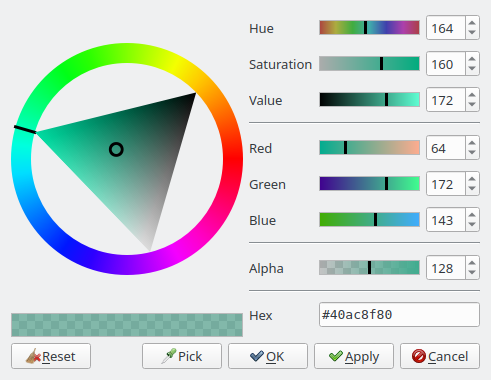Click the Saturation slider bar

tap(369, 64)
